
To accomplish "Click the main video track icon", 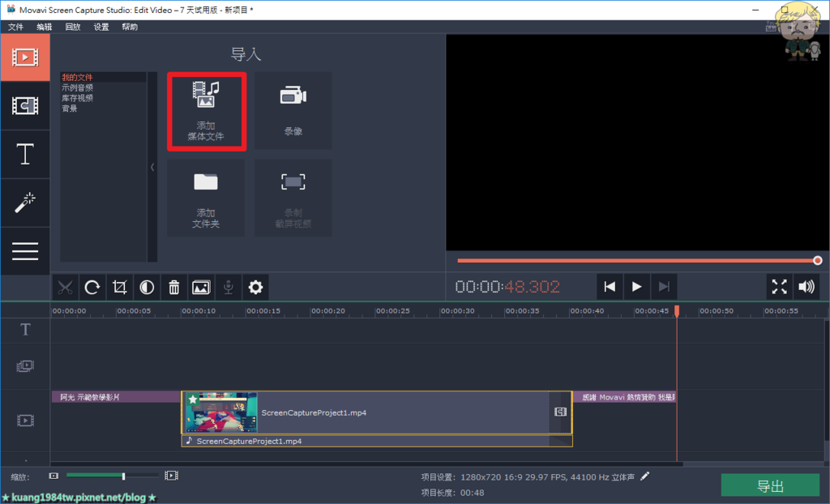I will coord(25,421).
